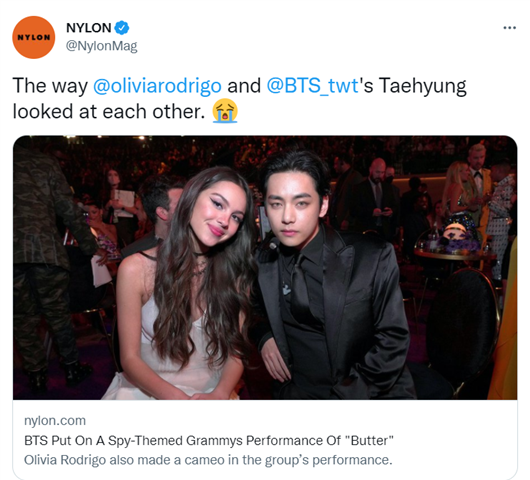This screenshot has width=530, height=480.
Task: Click the description 'Olivia Rodrigo also made a cameo'
Action: tap(208, 460)
